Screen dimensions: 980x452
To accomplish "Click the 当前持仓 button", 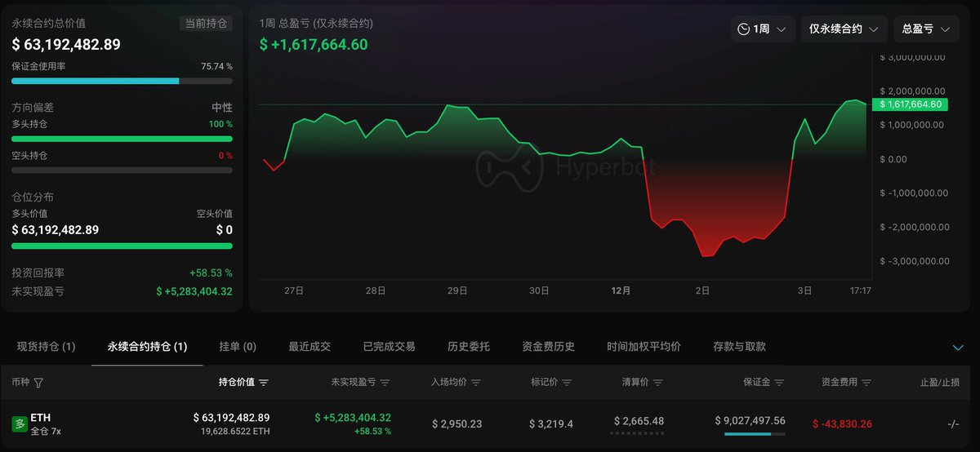I will (206, 24).
